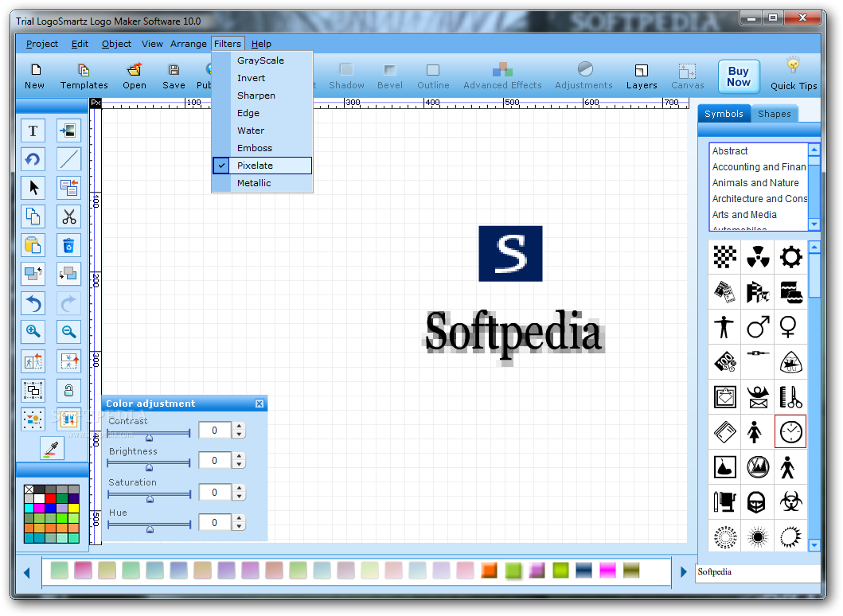The width and height of the screenshot is (843, 616).
Task: Open Templates from the toolbar
Action: click(x=84, y=76)
